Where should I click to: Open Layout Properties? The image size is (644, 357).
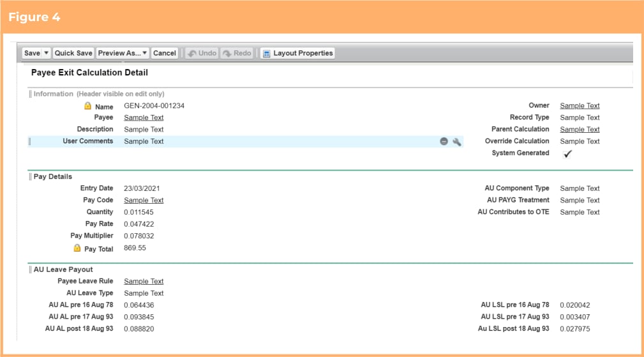298,53
